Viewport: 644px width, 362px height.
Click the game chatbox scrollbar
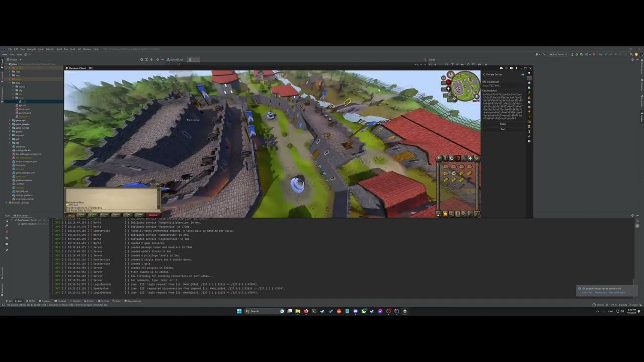point(158,199)
